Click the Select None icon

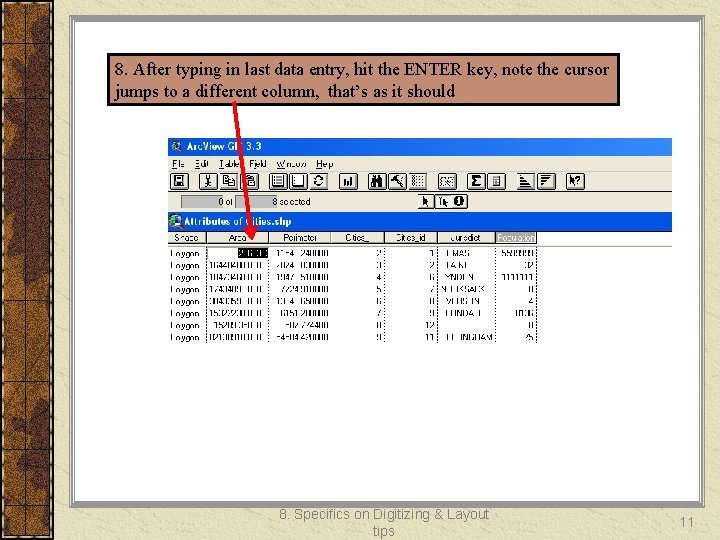tap(298, 181)
